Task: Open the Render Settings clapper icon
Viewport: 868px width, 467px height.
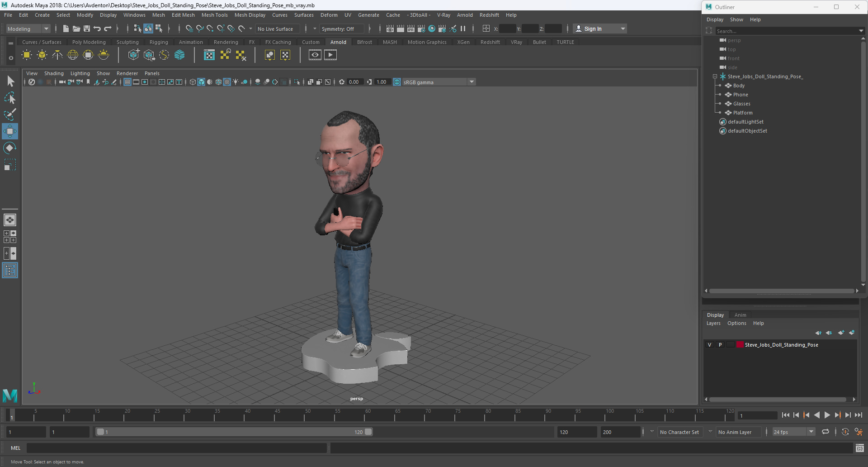Action: point(421,29)
